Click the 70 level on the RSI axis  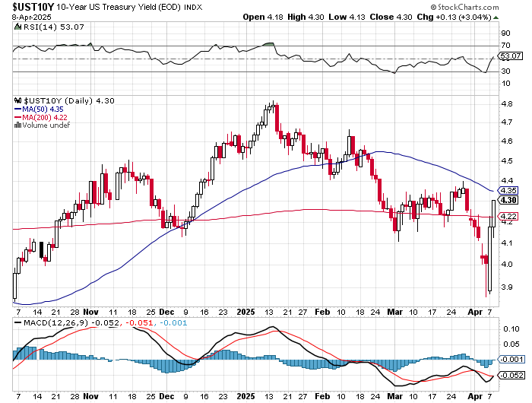[x=505, y=45]
